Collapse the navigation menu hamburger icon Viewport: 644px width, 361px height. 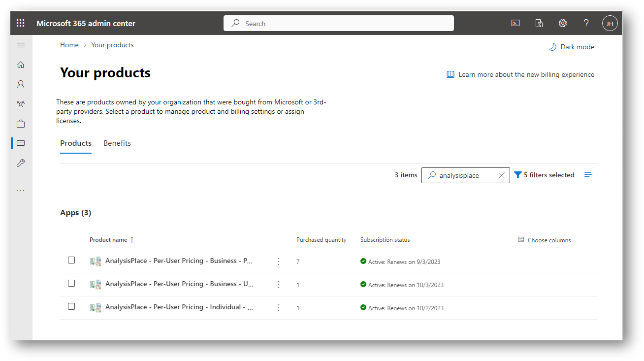pos(21,45)
